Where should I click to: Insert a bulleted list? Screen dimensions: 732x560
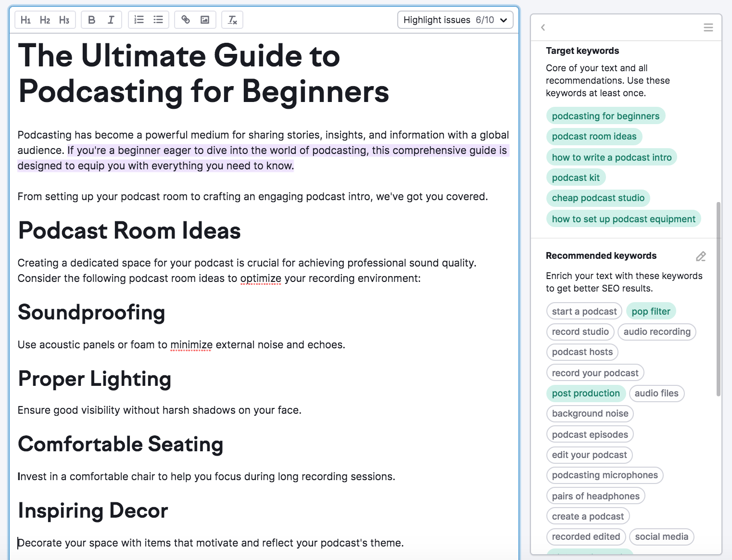tap(158, 20)
